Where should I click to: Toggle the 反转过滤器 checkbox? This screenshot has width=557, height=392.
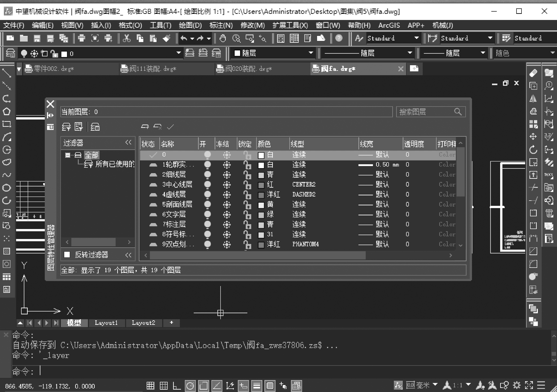[x=67, y=254]
